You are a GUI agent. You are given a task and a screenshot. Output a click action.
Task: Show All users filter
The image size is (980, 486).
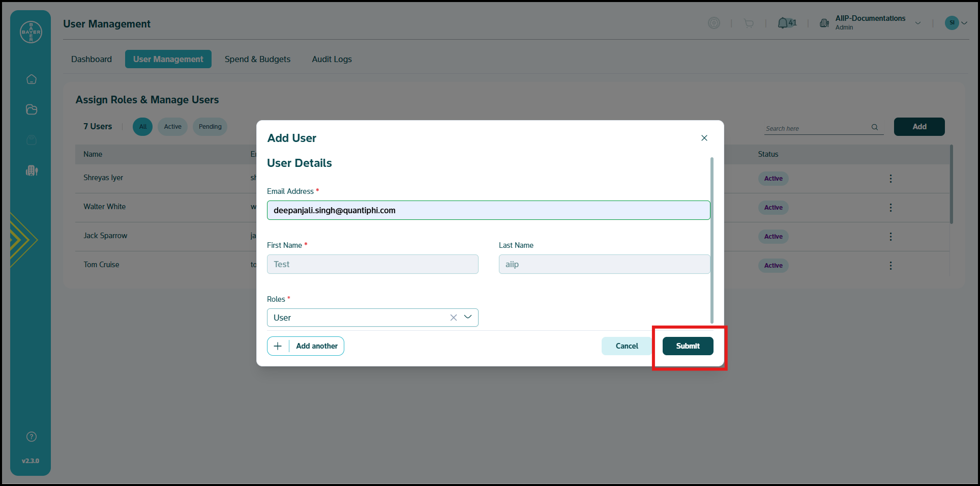pos(143,127)
